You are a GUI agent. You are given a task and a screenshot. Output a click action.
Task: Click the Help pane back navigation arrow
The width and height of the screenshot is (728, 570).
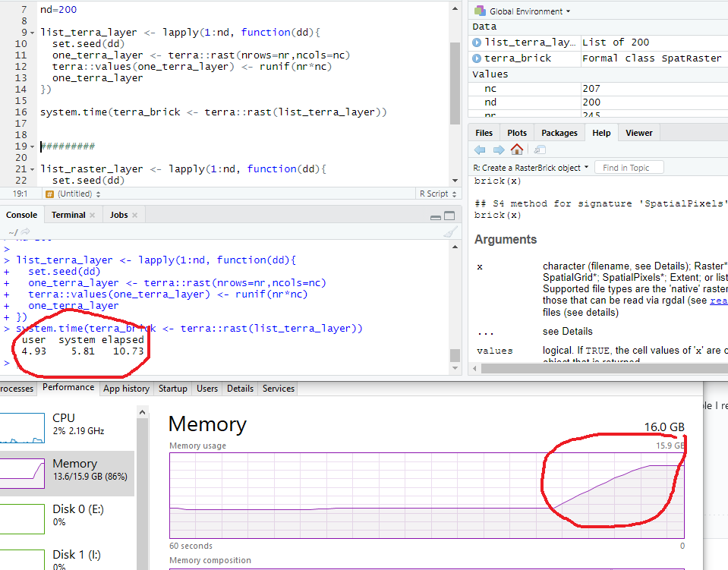(481, 150)
